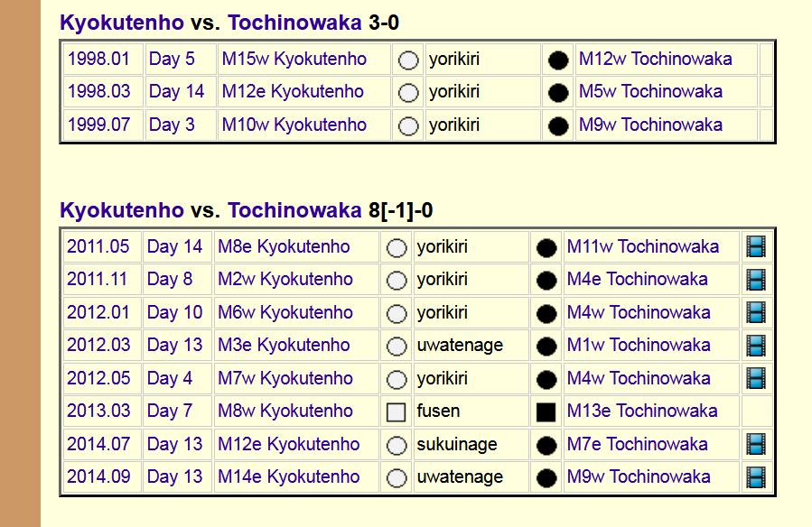The width and height of the screenshot is (812, 527).
Task: Open video icon for 2014.09 bout
Action: 755,476
